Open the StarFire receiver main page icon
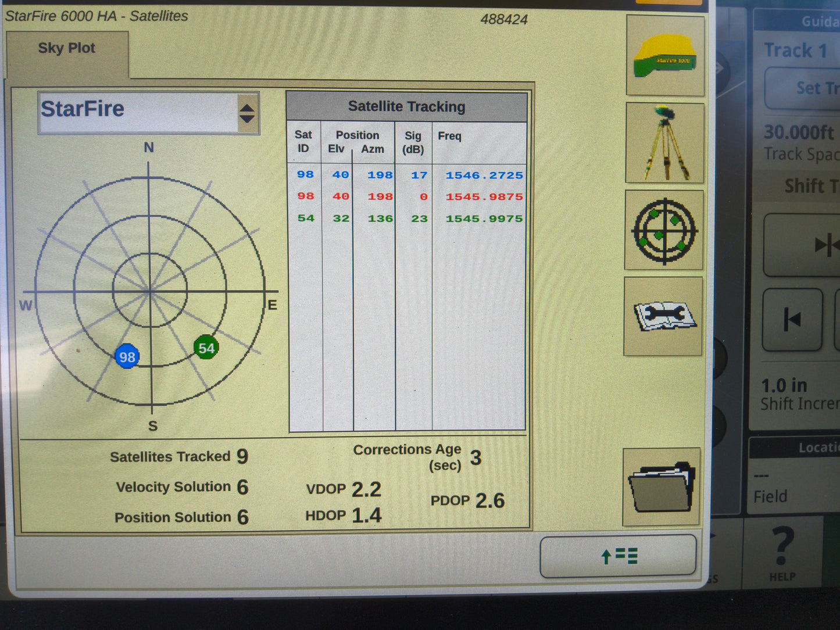The width and height of the screenshot is (840, 630). click(x=665, y=56)
